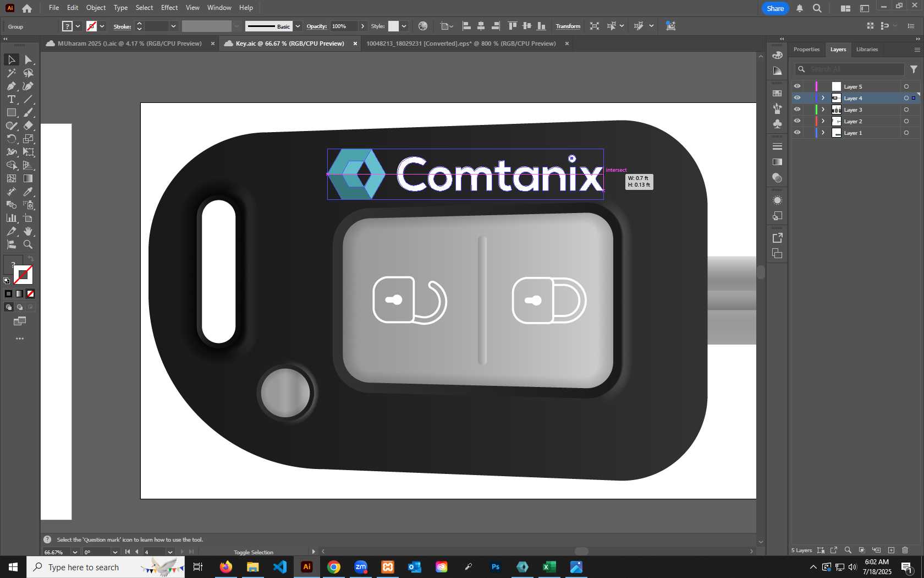The image size is (924, 578).
Task: Click Layer 2 target circle
Action: click(x=906, y=121)
